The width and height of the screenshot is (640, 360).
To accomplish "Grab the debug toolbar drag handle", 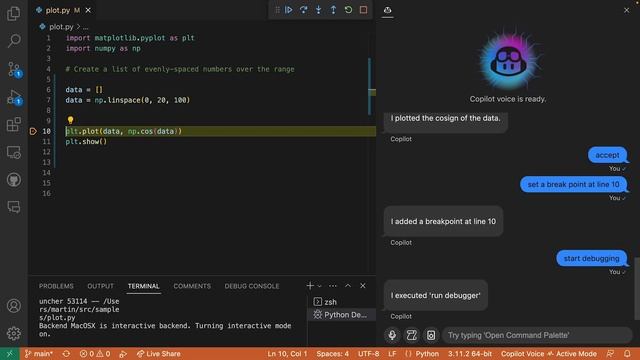I will 277,10.
